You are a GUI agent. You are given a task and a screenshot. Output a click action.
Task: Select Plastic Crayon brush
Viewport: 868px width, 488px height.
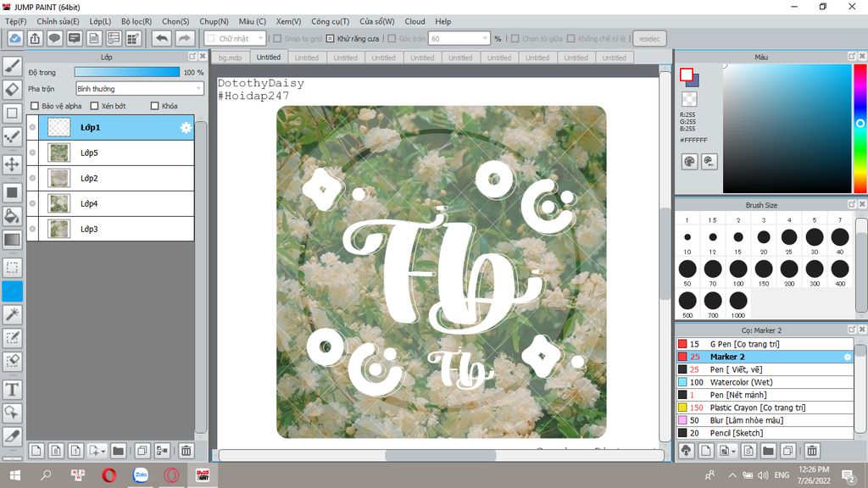click(x=765, y=408)
